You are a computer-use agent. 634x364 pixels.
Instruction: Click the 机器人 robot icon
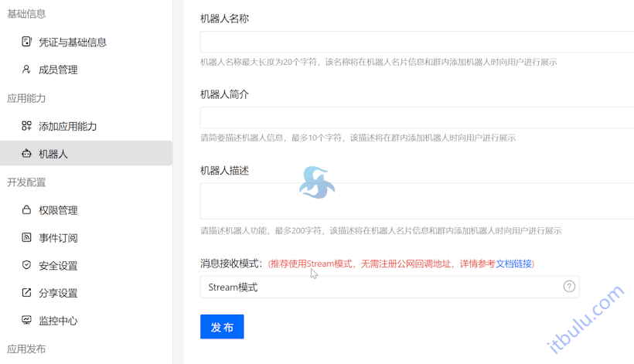coord(26,154)
